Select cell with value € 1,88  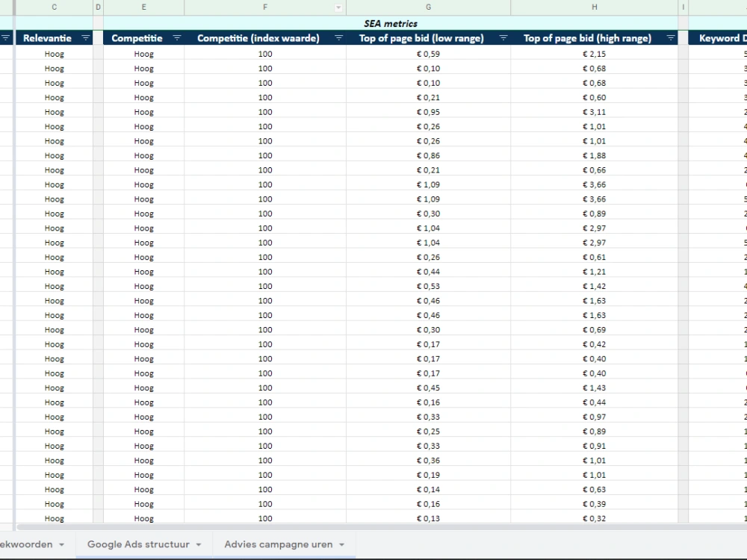(594, 156)
